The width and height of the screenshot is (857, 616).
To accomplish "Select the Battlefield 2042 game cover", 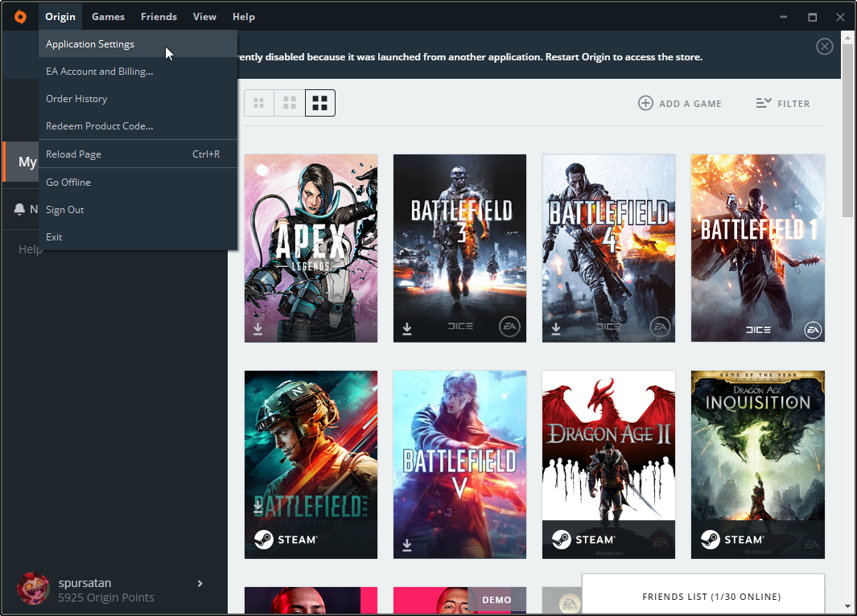I will [x=311, y=464].
